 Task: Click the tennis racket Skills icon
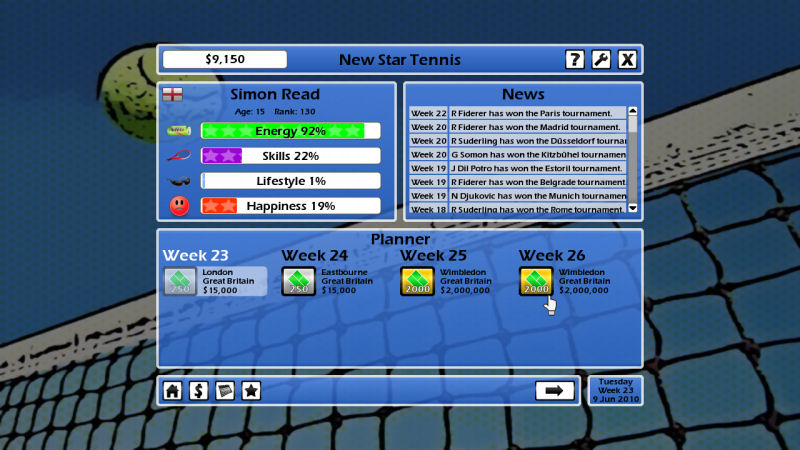(179, 156)
